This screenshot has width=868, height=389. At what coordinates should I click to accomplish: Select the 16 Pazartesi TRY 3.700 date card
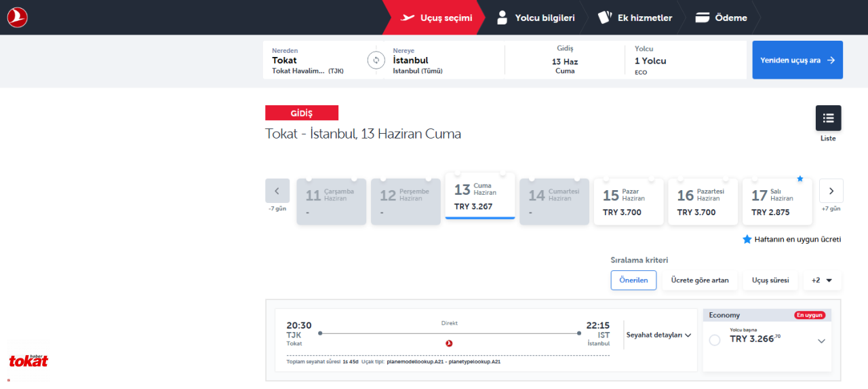[703, 202]
